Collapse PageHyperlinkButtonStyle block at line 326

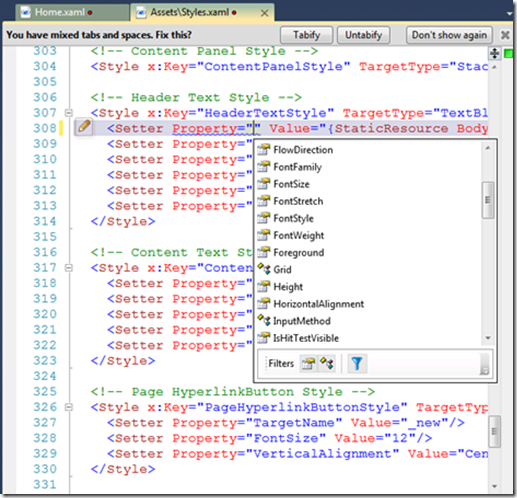click(69, 407)
